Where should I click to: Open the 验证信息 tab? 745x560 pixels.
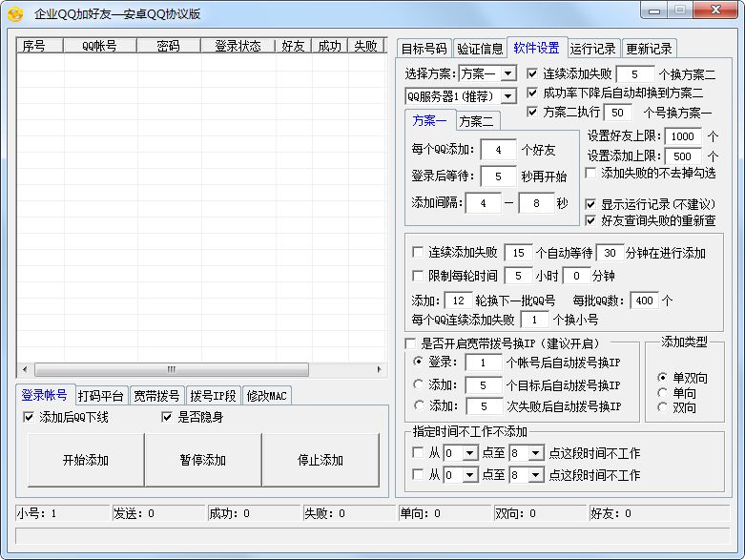[x=480, y=49]
